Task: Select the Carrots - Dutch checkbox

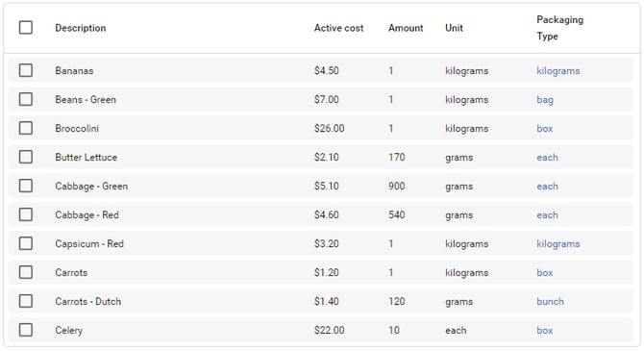Action: point(26,301)
